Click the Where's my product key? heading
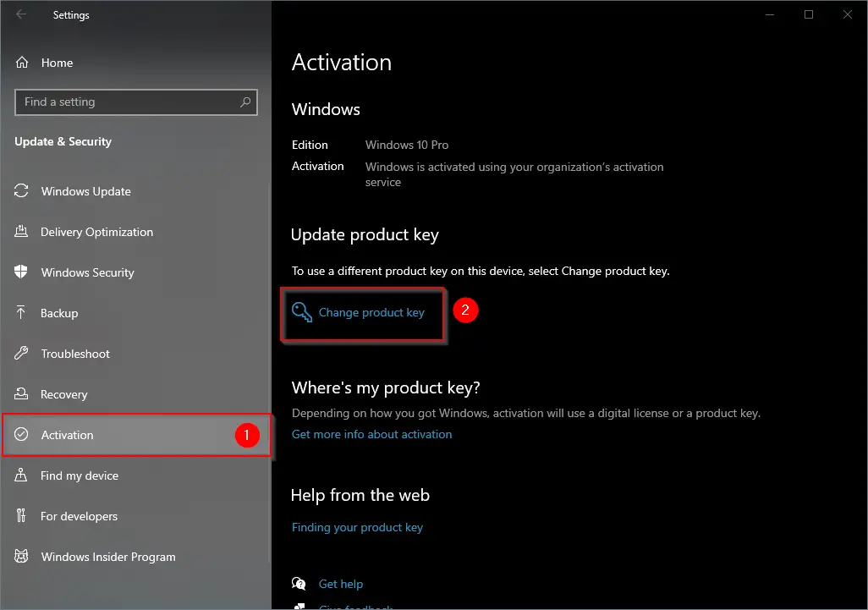 386,387
